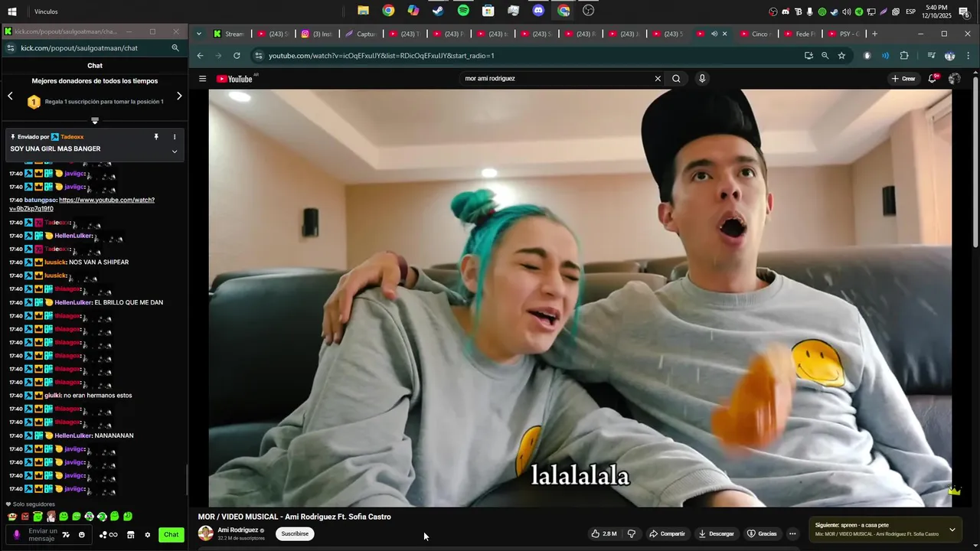Collapse the top donors panel arrow

click(95, 120)
